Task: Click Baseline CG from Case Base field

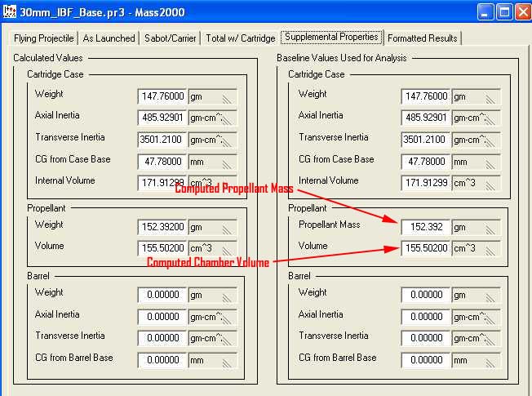Action: tap(425, 161)
